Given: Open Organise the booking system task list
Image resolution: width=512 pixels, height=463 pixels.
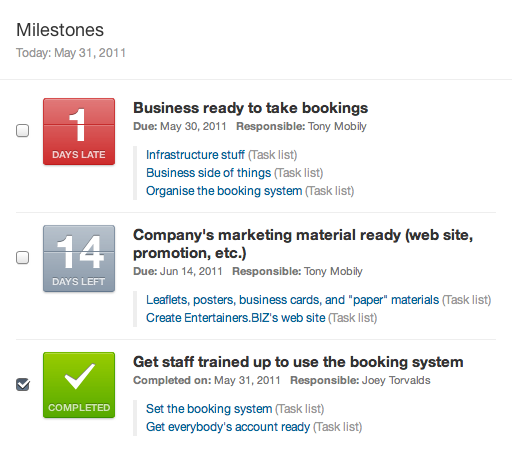Looking at the screenshot, I should (224, 191).
